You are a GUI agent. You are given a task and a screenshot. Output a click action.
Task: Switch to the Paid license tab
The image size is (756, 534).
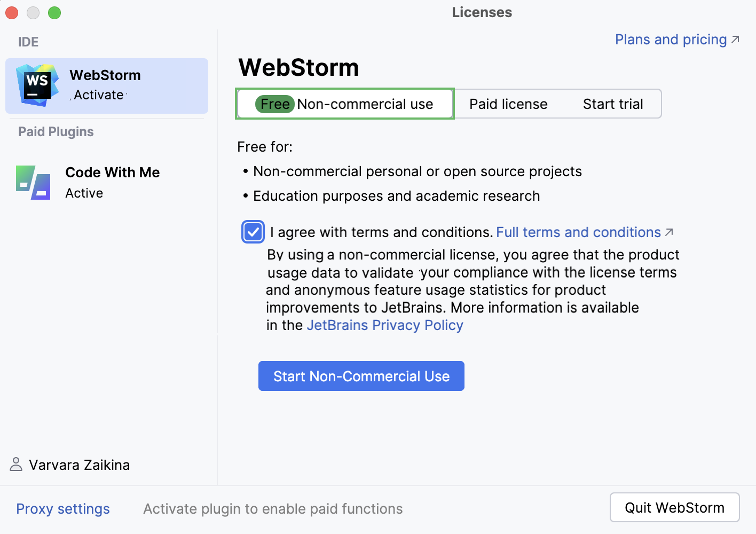(x=508, y=104)
